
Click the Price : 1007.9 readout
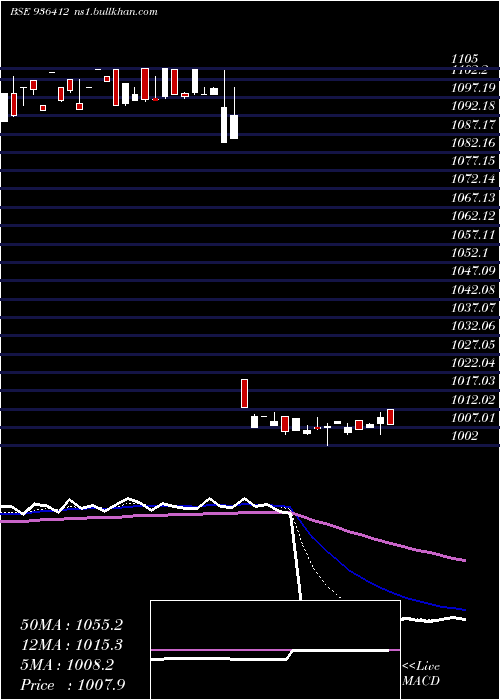point(72,684)
